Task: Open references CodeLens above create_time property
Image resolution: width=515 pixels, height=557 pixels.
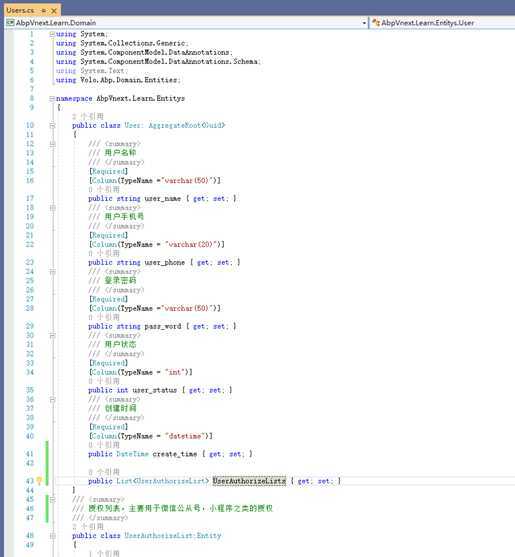Action: (104, 445)
